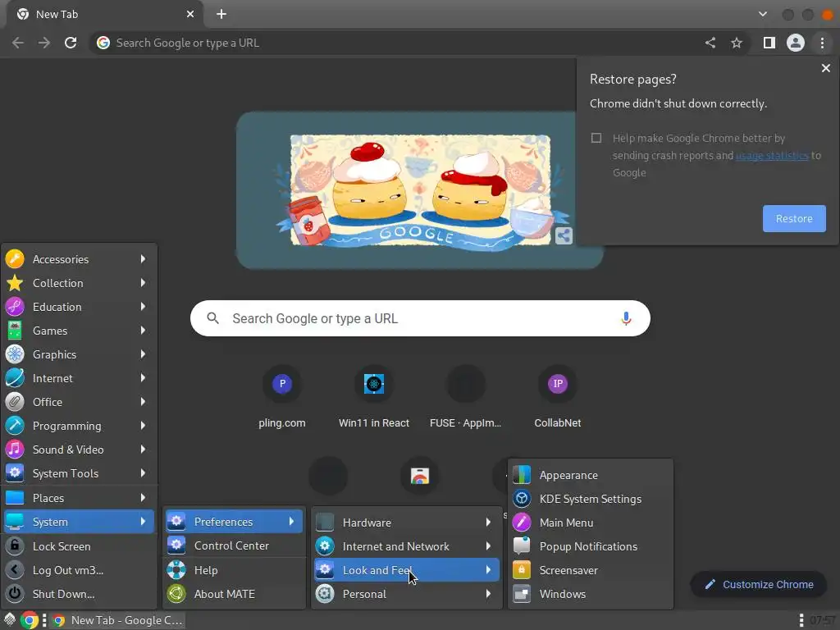The height and width of the screenshot is (630, 840).
Task: Open the side panel icon
Action: pyautogui.click(x=769, y=43)
